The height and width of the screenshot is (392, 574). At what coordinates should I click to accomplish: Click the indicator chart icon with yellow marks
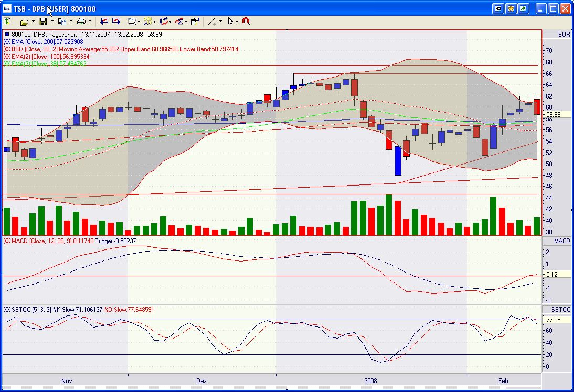(x=147, y=21)
